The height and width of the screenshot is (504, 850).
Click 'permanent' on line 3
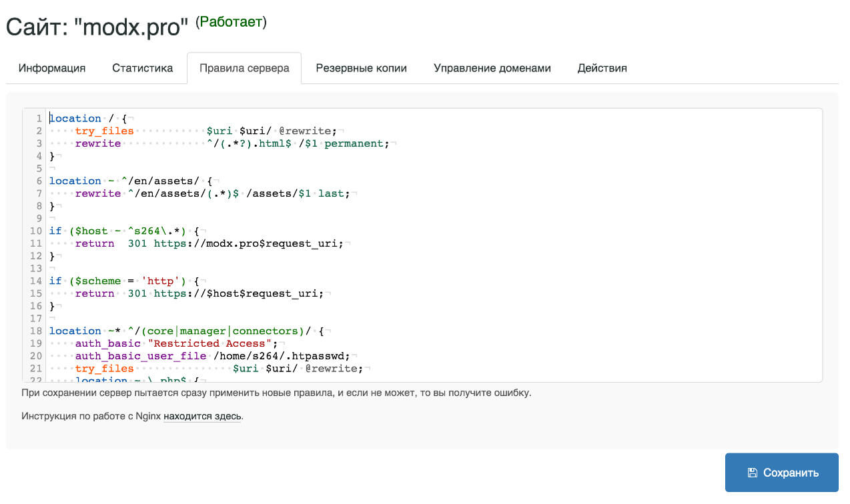[x=354, y=143]
